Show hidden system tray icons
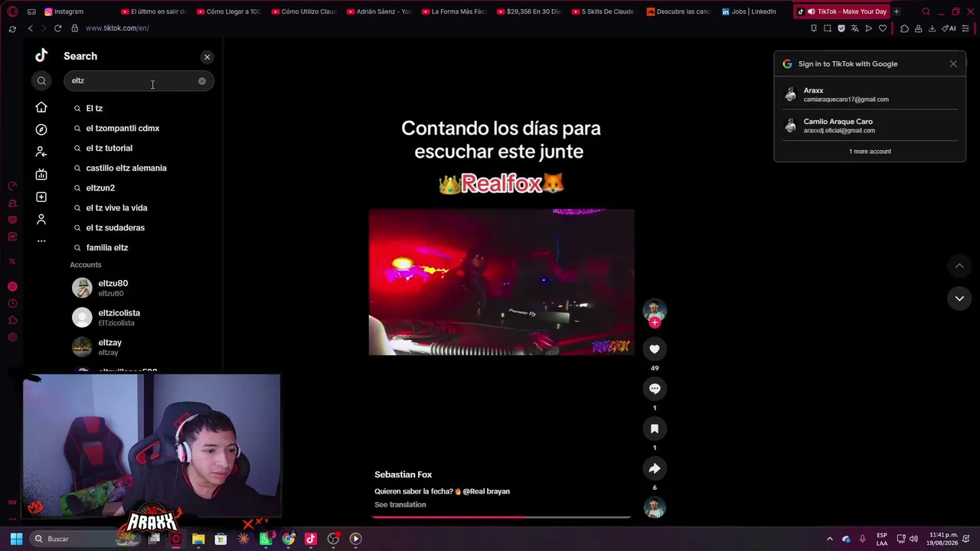The image size is (980, 551). 830,539
